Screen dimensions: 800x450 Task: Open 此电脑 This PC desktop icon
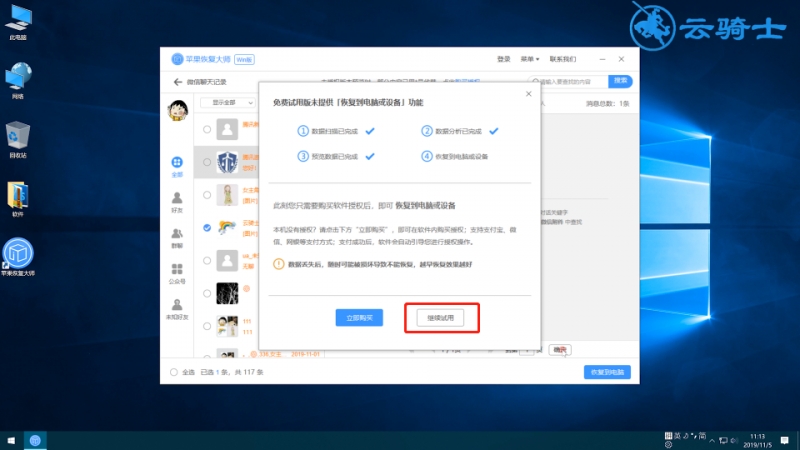coord(18,22)
